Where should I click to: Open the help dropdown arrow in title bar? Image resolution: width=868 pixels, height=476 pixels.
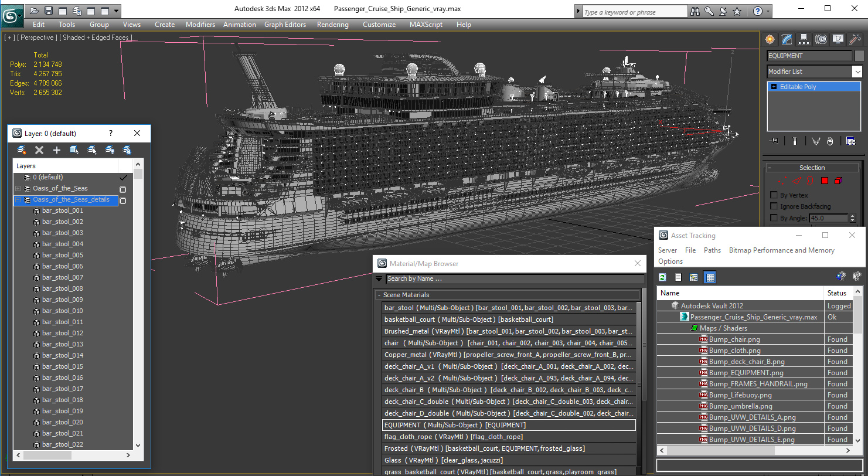pyautogui.click(x=768, y=11)
